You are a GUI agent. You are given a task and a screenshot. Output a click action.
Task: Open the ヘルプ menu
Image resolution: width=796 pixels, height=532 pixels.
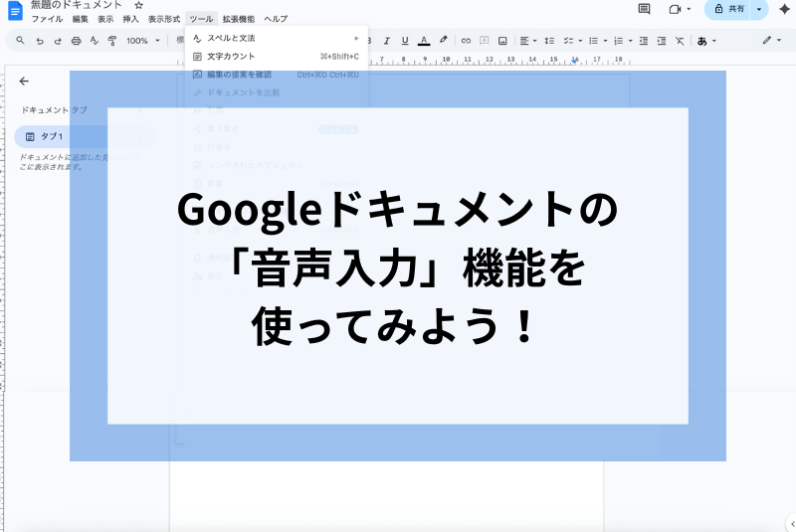click(x=277, y=19)
